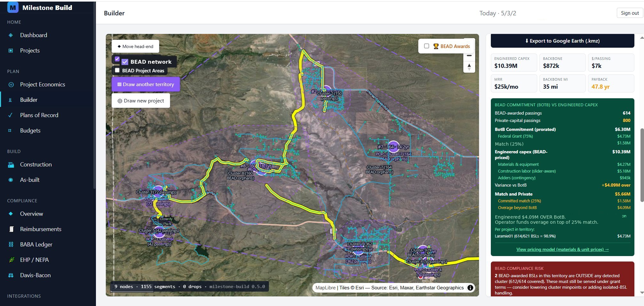
Task: Click the Laramie01 per-project row
Action: pos(562,236)
